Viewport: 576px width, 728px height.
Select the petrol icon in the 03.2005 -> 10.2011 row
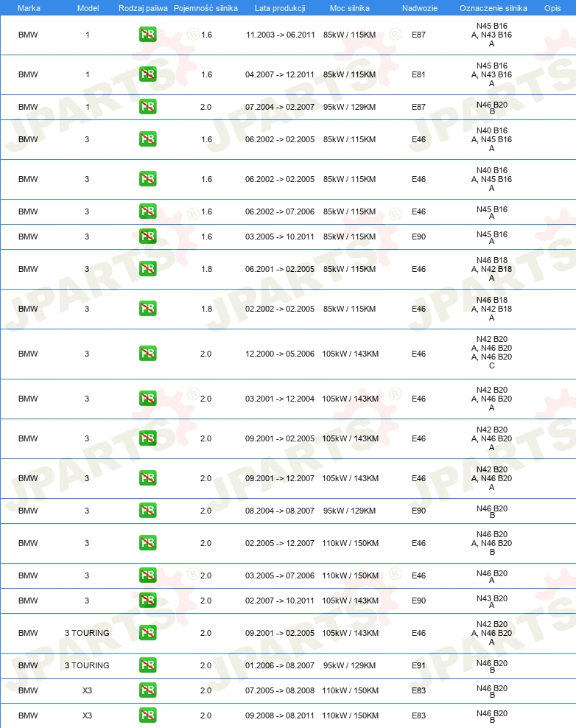coord(147,237)
